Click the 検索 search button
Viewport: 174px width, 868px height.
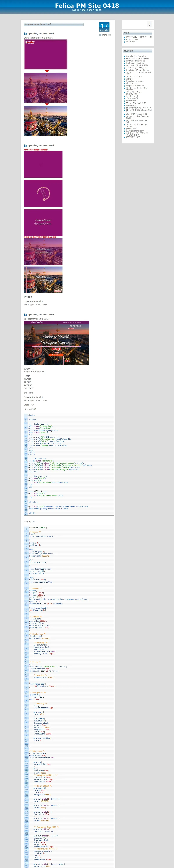(x=150, y=24)
